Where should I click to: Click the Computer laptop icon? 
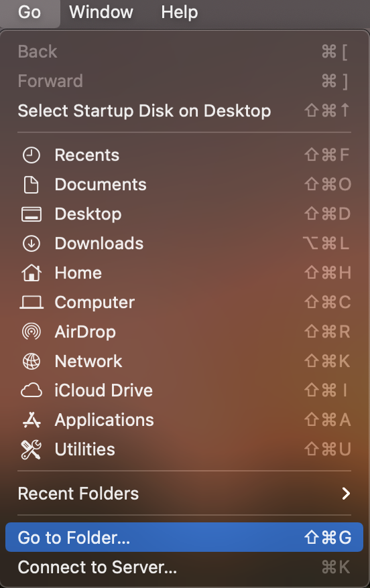(x=31, y=302)
